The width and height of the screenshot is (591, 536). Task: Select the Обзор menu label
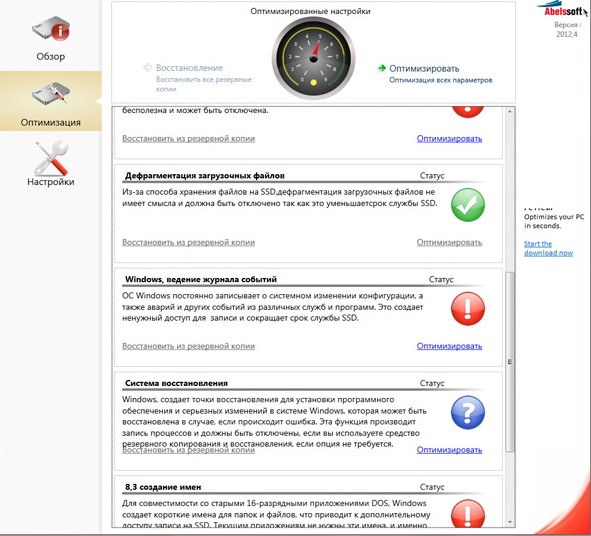click(51, 57)
